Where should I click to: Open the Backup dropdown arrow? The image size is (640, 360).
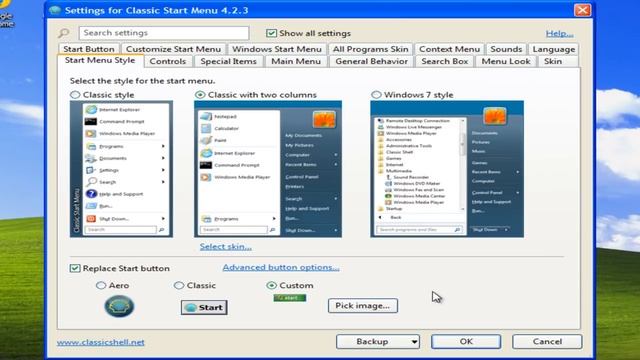pyautogui.click(x=414, y=342)
